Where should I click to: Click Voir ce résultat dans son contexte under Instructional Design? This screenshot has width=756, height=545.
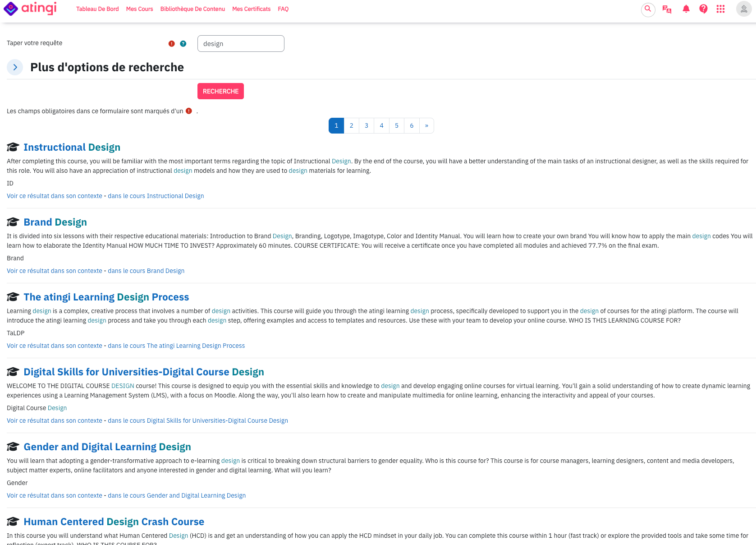coord(55,196)
